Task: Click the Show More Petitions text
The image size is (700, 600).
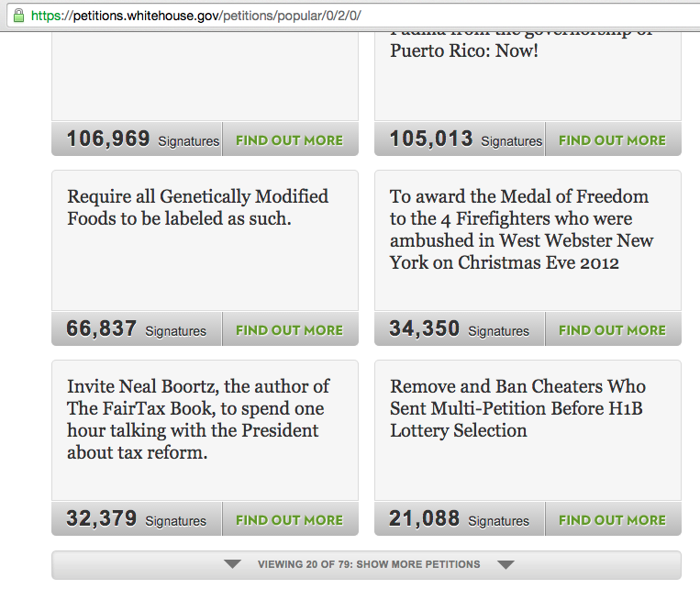Action: 369,564
